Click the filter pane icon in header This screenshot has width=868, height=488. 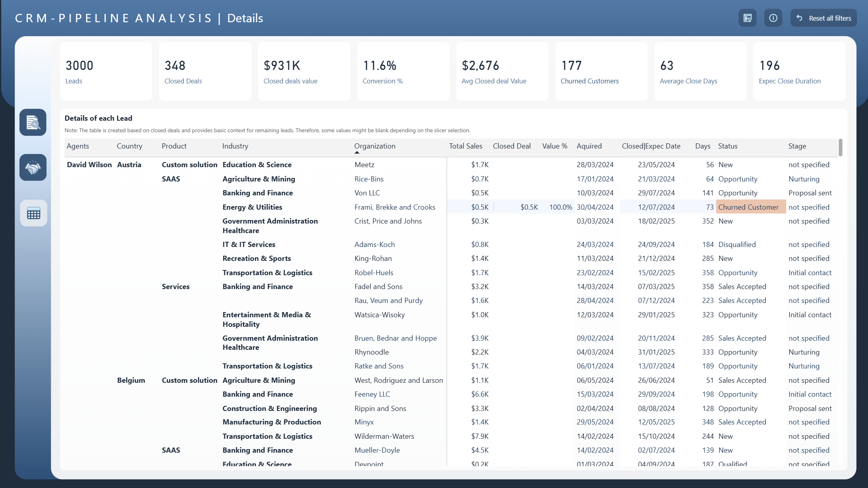coord(747,18)
